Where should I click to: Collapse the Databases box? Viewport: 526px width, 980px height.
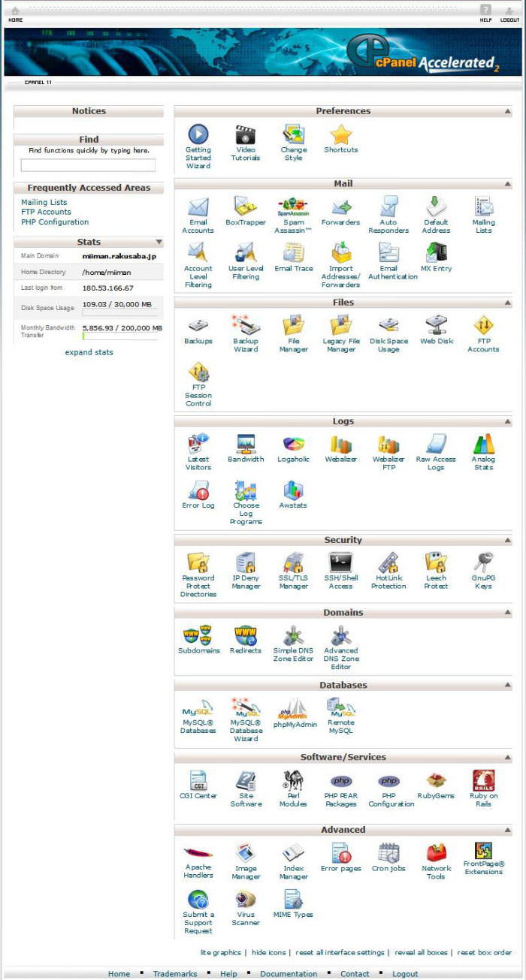click(x=508, y=686)
